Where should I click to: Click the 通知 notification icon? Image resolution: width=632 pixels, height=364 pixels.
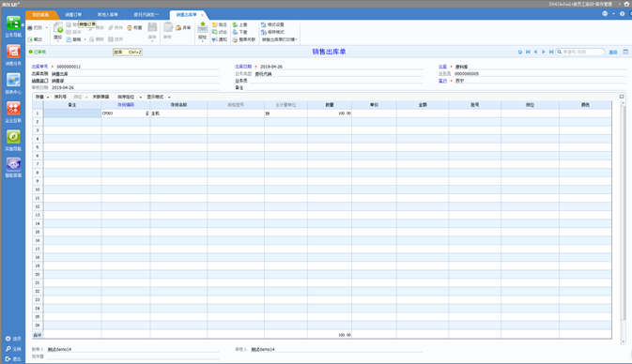tap(215, 39)
